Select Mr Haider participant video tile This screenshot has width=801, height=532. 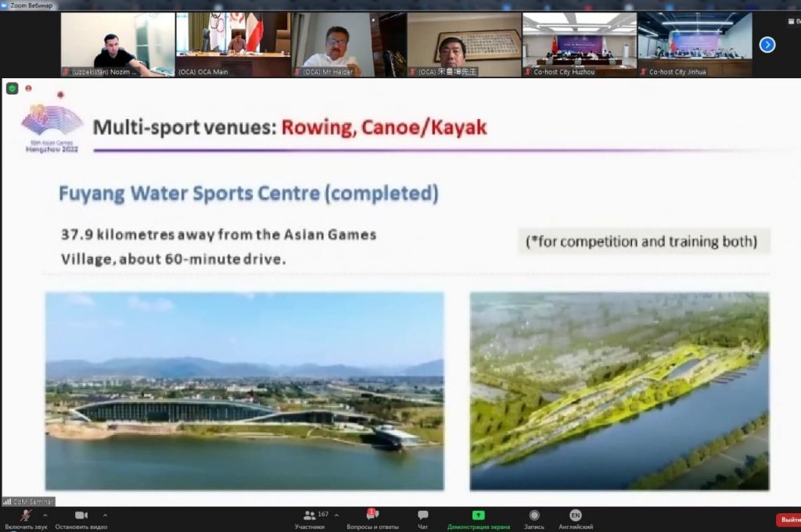pyautogui.click(x=347, y=44)
